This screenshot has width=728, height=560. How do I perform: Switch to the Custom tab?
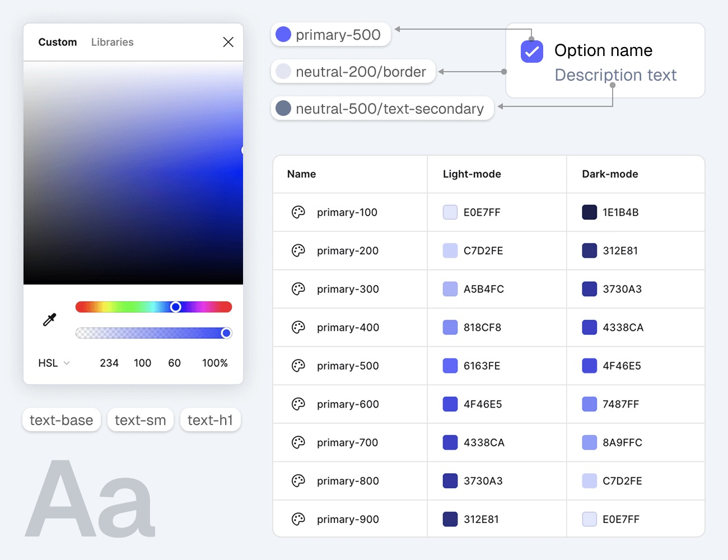57,42
